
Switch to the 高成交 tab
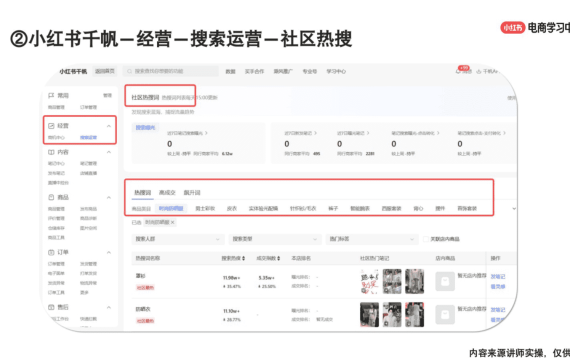coord(167,192)
